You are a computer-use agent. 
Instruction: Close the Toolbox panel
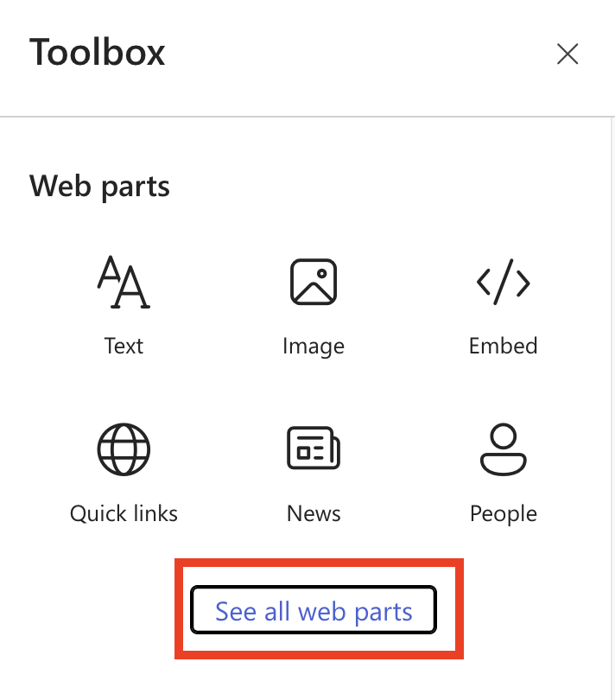[567, 54]
